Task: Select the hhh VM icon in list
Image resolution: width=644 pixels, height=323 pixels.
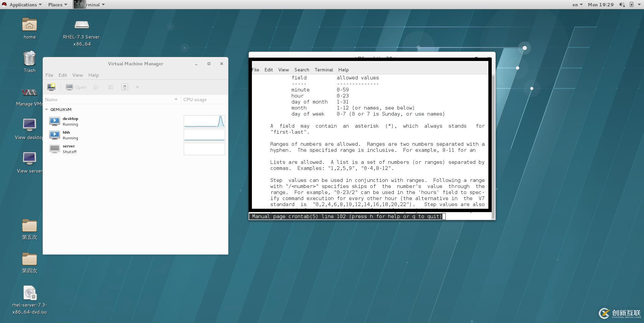Action: pyautogui.click(x=55, y=135)
